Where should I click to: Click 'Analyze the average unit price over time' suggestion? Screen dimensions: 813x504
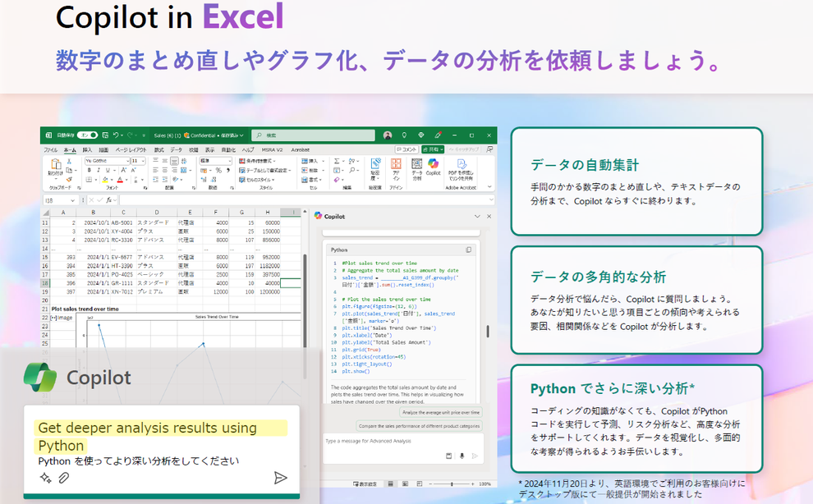click(441, 413)
